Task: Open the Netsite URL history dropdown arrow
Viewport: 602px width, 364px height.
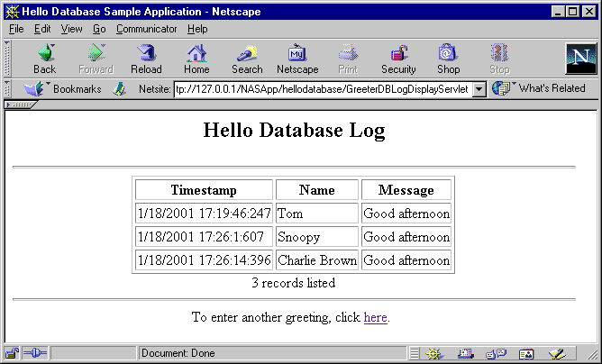Action: point(479,89)
